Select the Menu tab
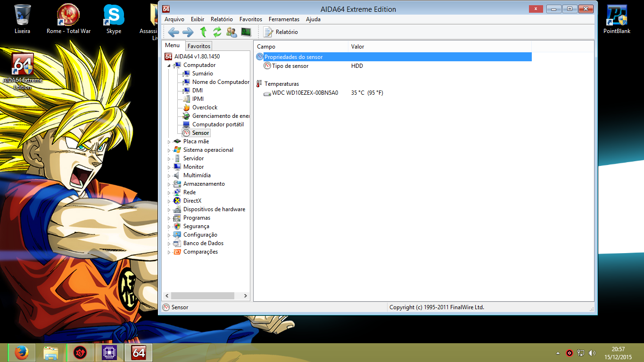The image size is (644, 362). tap(173, 46)
